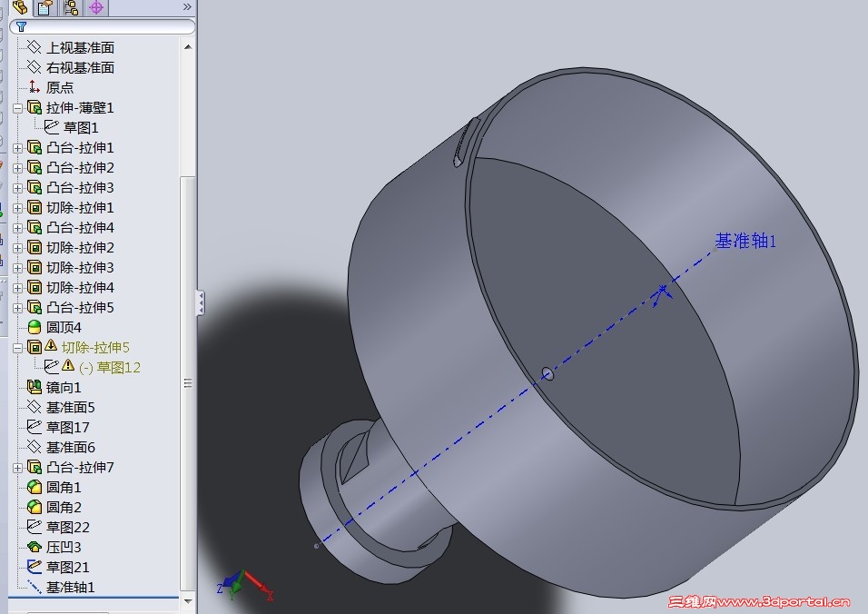The width and height of the screenshot is (868, 614).
Task: Collapse the 切除-拉伸5 feature node
Action: [x=18, y=347]
